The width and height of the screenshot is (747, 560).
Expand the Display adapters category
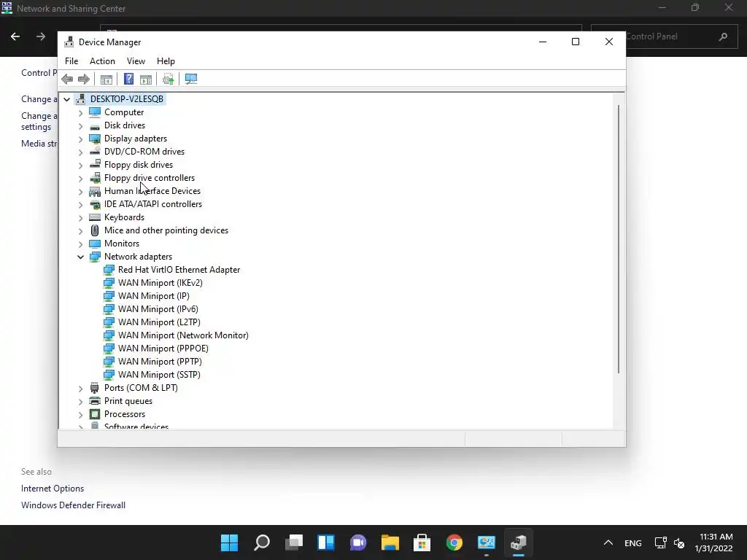click(x=80, y=139)
